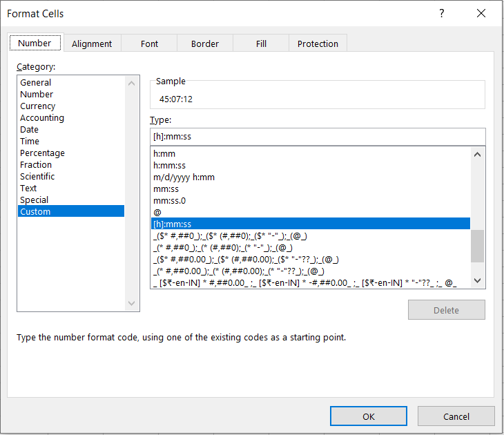Click the Help question mark icon

pyautogui.click(x=442, y=14)
